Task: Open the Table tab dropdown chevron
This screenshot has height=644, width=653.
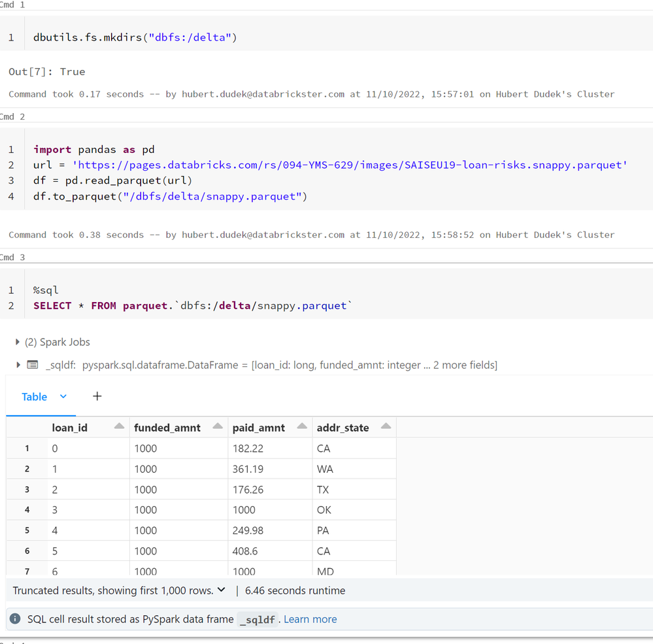Action: click(63, 396)
